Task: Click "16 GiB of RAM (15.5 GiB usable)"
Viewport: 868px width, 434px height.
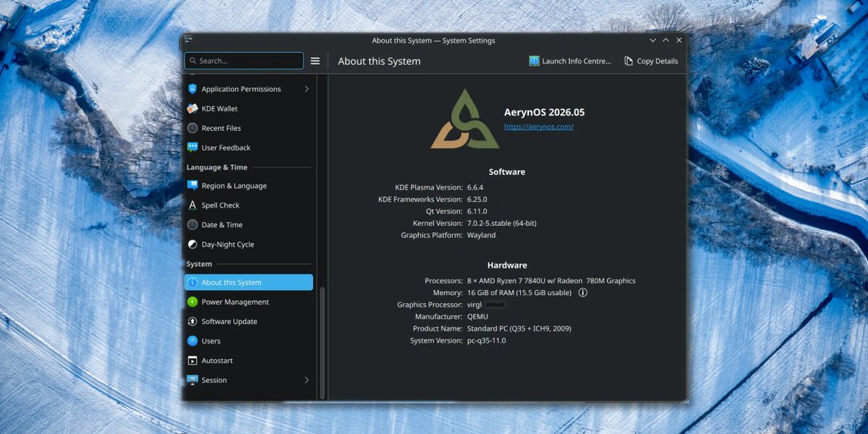Action: point(519,292)
